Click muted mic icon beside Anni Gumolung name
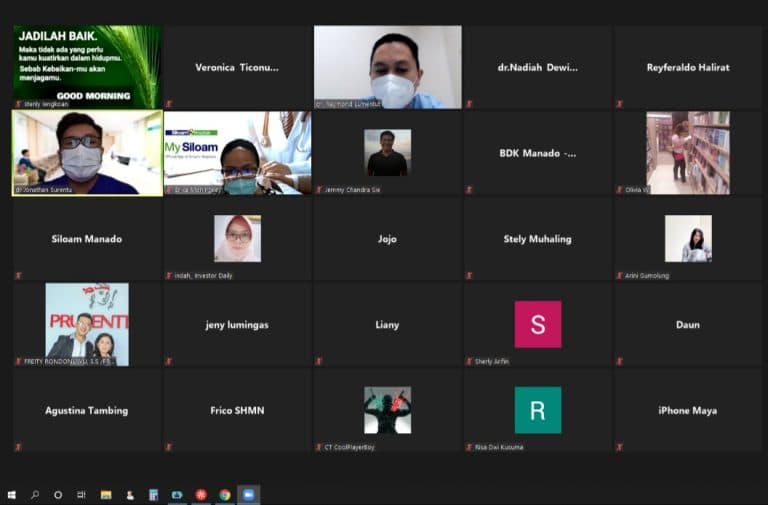This screenshot has height=505, width=768. coord(620,275)
